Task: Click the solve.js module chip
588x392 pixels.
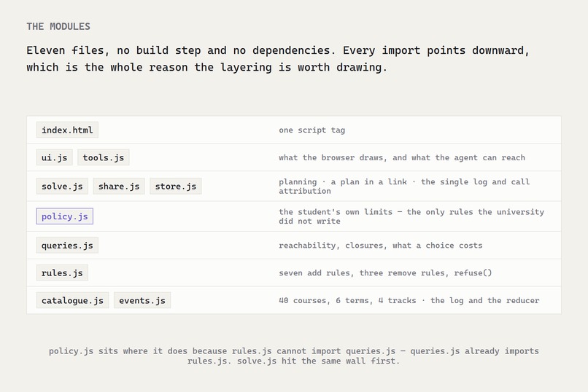Action: pos(62,186)
